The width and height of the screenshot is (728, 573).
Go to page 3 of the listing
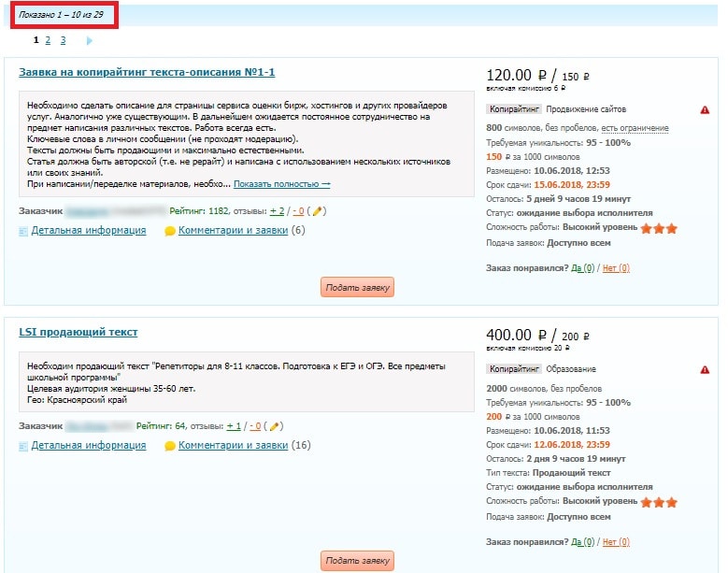[64, 40]
